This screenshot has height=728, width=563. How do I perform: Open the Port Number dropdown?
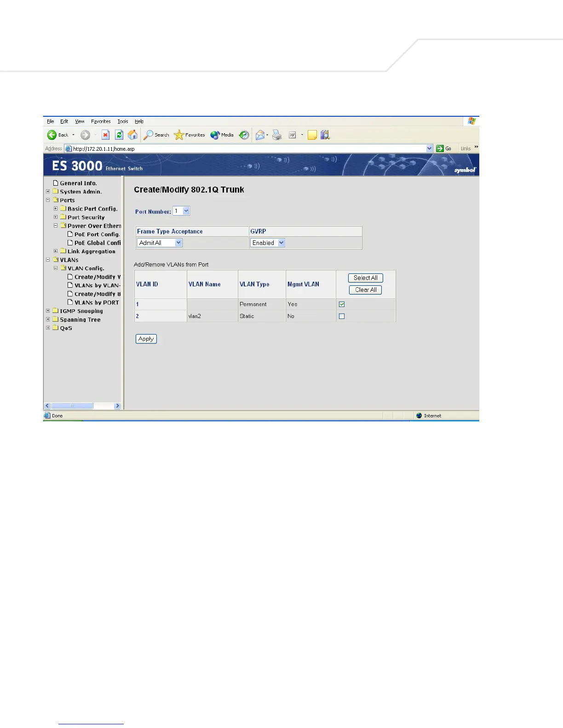click(186, 211)
